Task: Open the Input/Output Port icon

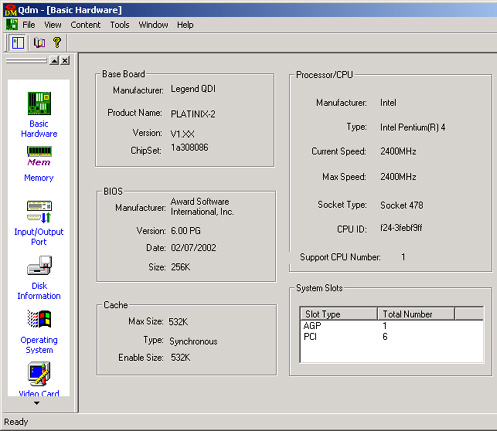Action: point(39,212)
